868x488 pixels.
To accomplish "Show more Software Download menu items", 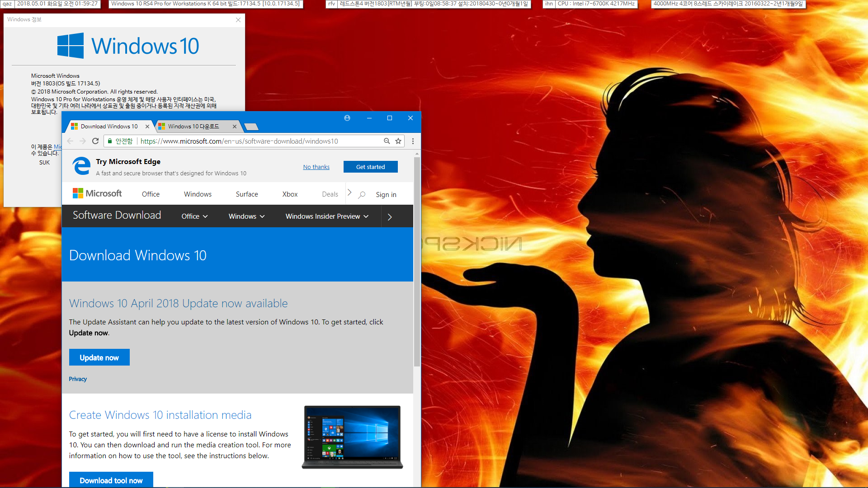I will pos(390,217).
